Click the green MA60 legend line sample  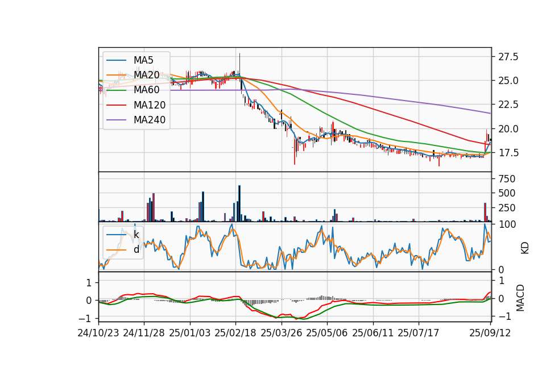(x=116, y=90)
